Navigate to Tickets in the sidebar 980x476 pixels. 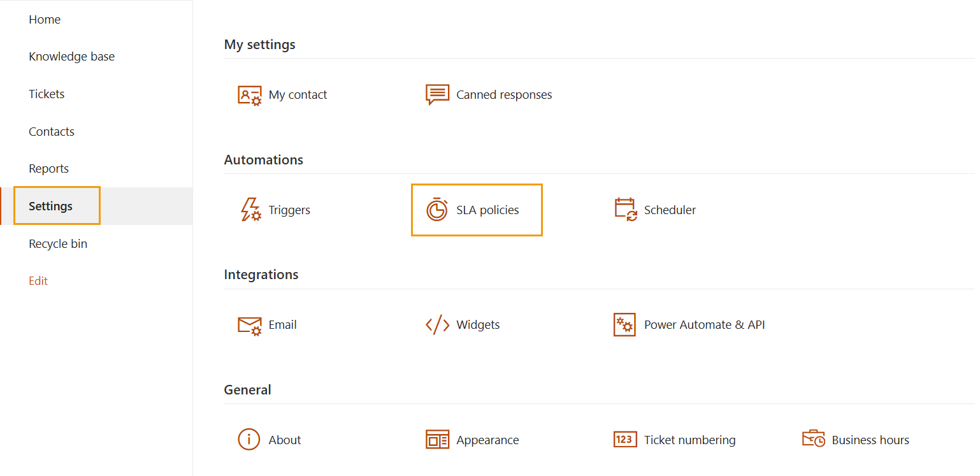47,94
